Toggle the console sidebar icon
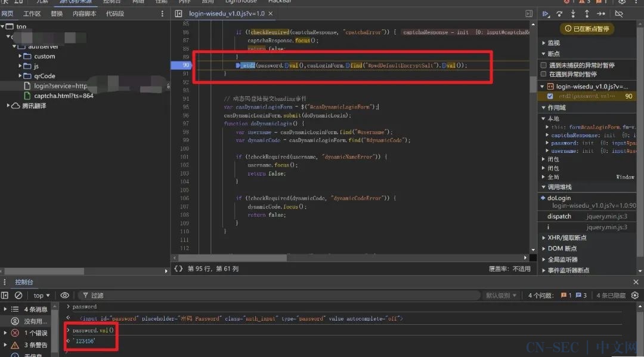The height and width of the screenshot is (357, 644). [x=5, y=296]
